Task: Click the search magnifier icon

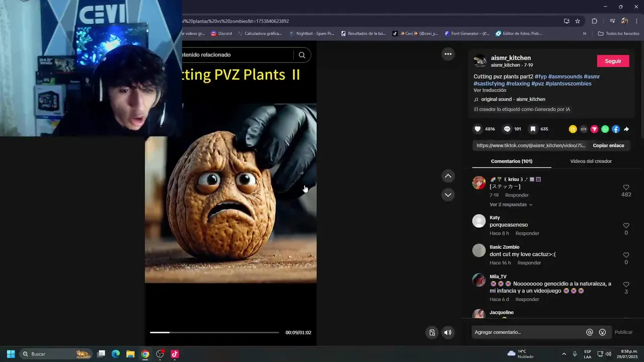Action: pos(302,55)
